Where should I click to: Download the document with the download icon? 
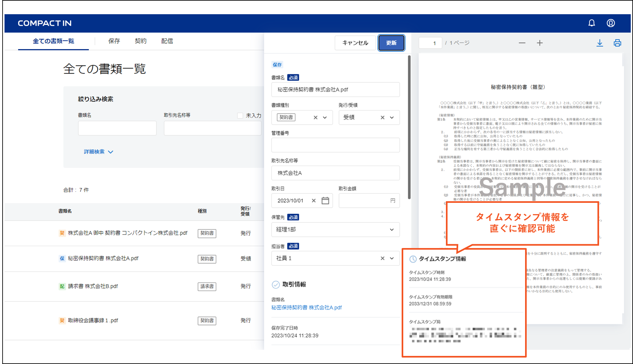pos(600,43)
